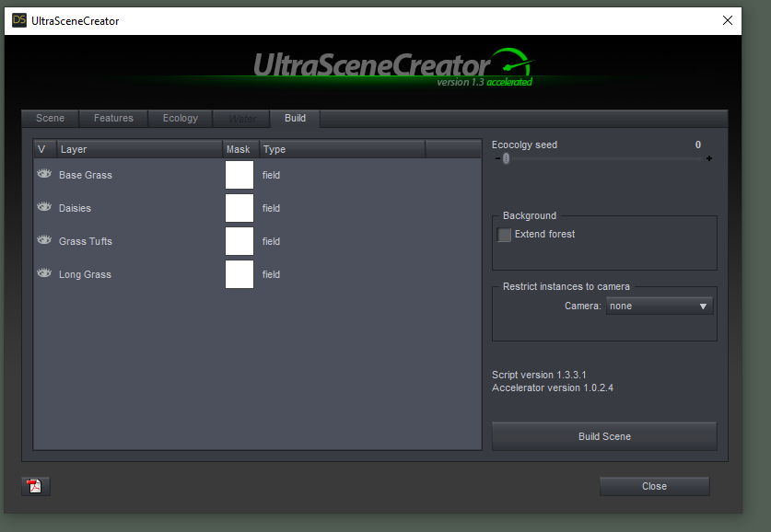Click the Type column header
The image size is (771, 532).
343,149
